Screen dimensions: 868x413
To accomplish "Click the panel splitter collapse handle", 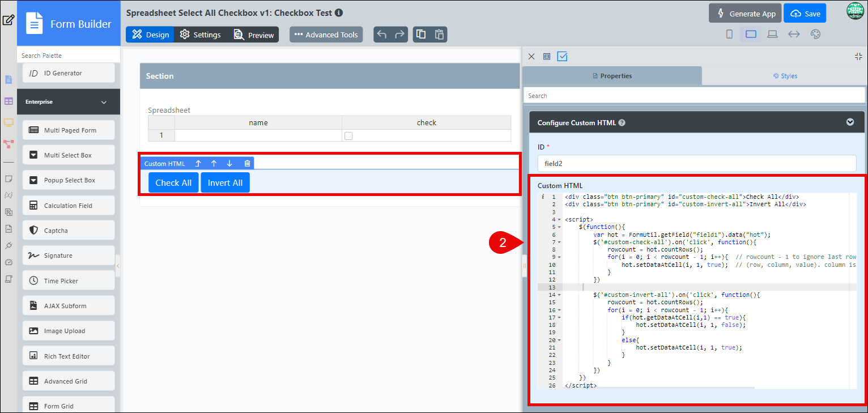I will tap(525, 266).
